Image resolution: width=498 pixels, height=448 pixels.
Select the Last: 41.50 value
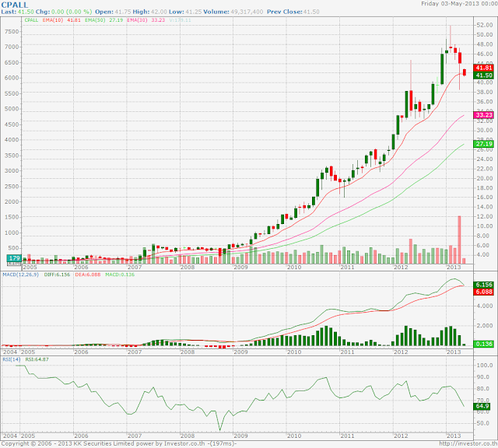pyautogui.click(x=17, y=12)
